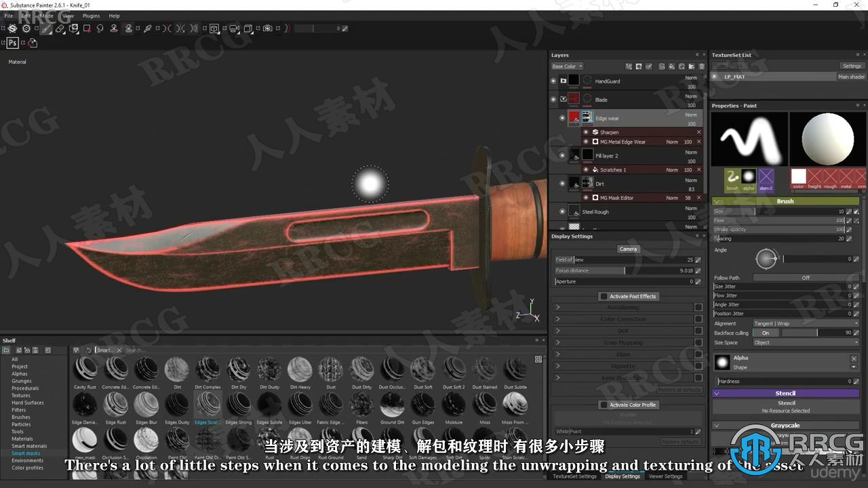Image resolution: width=868 pixels, height=488 pixels.
Task: Select the Smudge tool
Action: 100,28
